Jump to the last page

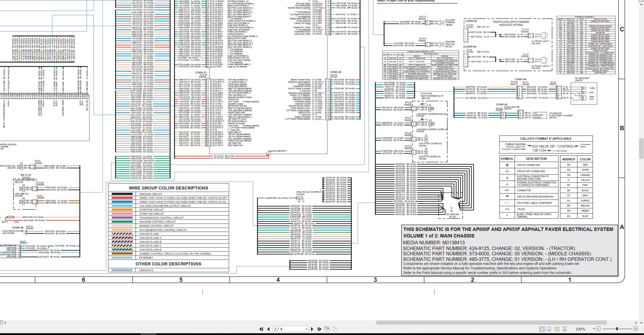pos(319,329)
